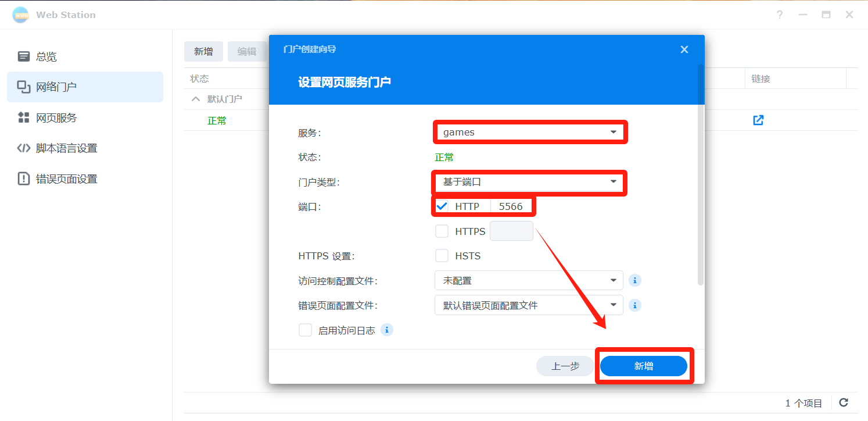This screenshot has height=421, width=868.
Task: Toggle the HSTS checkbox
Action: (442, 256)
